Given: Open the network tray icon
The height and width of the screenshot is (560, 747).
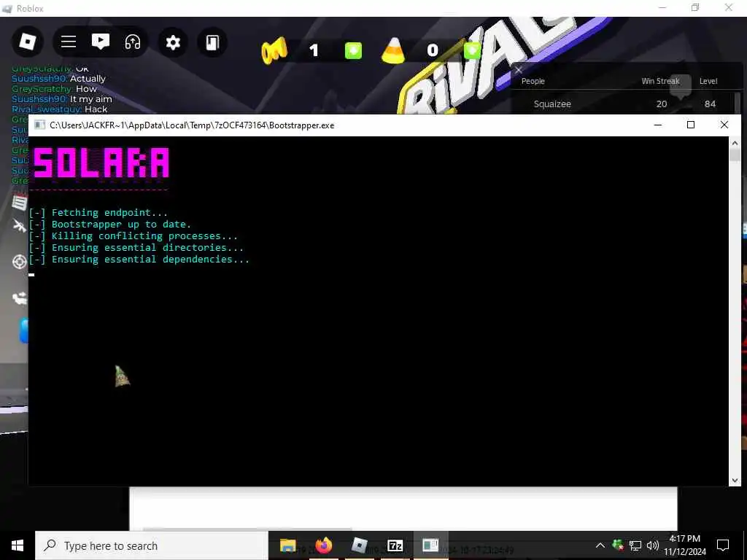Looking at the screenshot, I should point(635,545).
